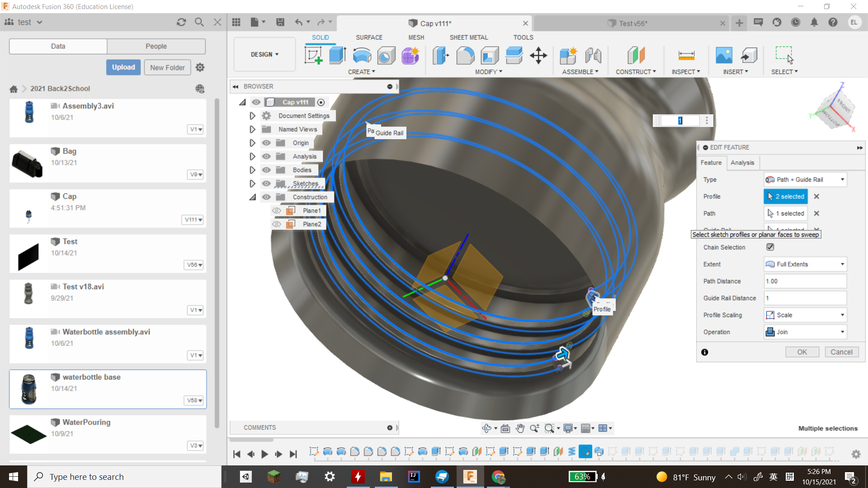The height and width of the screenshot is (488, 868).
Task: Open the waterbottle base version V58 selector
Action: coord(193,400)
